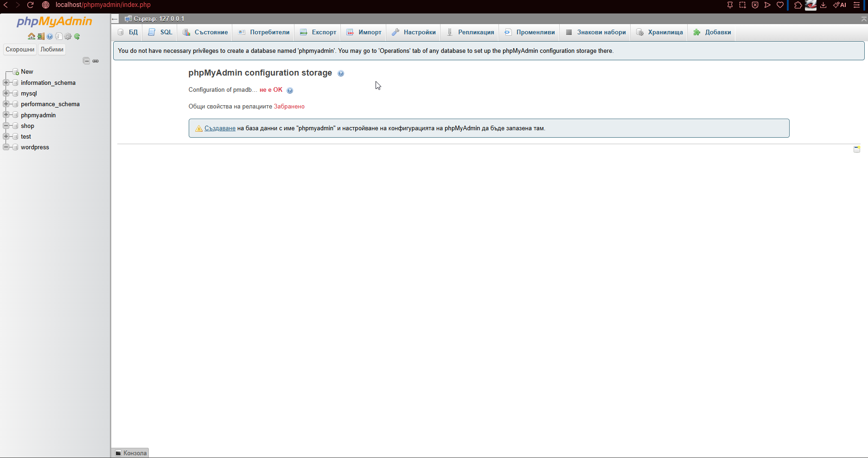Open help icon beside configuration storage heading
The image size is (868, 458).
pos(341,73)
